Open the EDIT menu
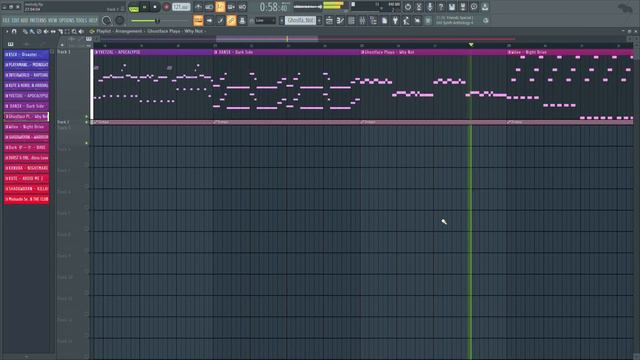 [15, 20]
